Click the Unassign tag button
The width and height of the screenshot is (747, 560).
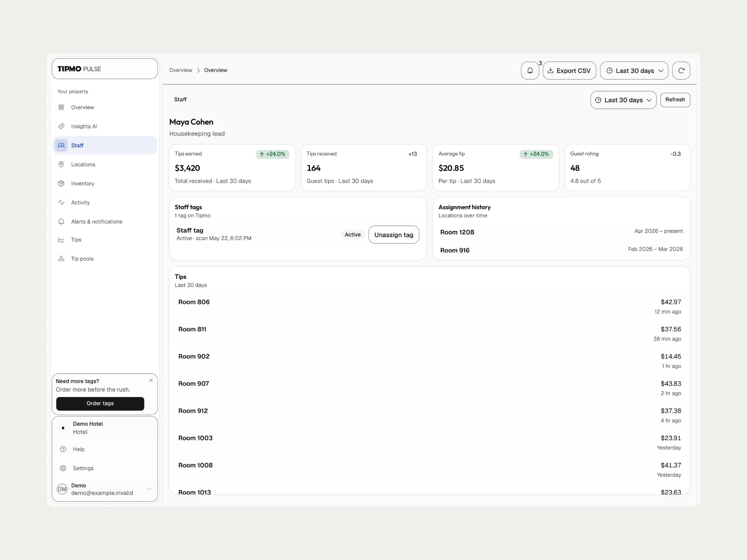point(394,235)
